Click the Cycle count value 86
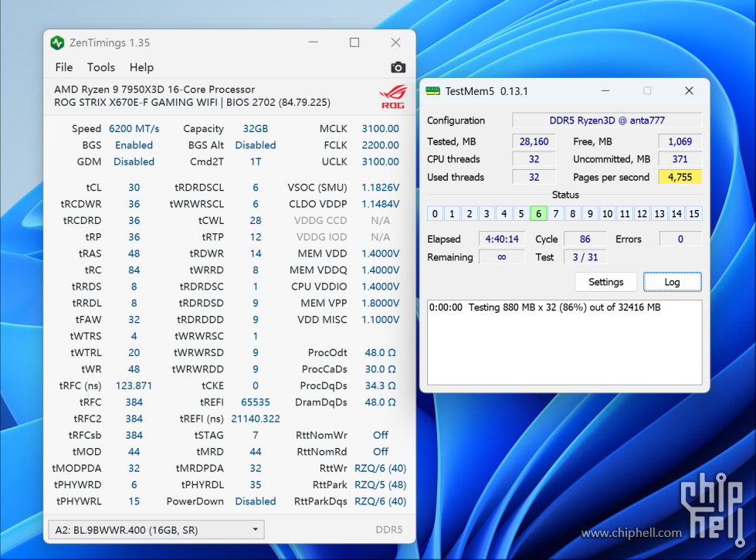 [x=585, y=239]
